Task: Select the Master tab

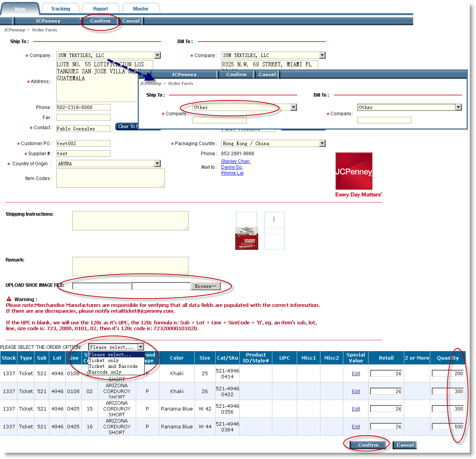Action: (141, 9)
